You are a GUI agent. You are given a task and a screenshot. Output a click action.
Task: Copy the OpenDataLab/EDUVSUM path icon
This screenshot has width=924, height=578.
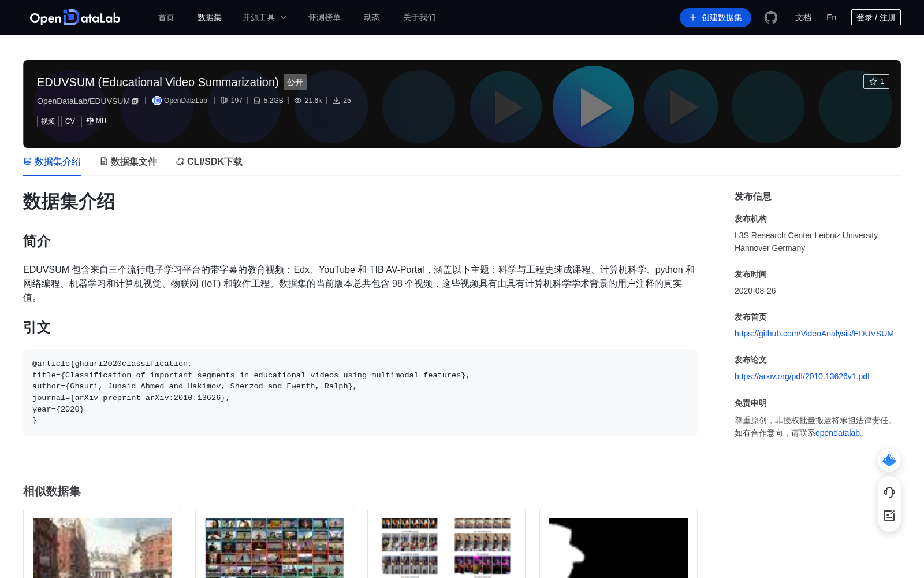point(135,101)
